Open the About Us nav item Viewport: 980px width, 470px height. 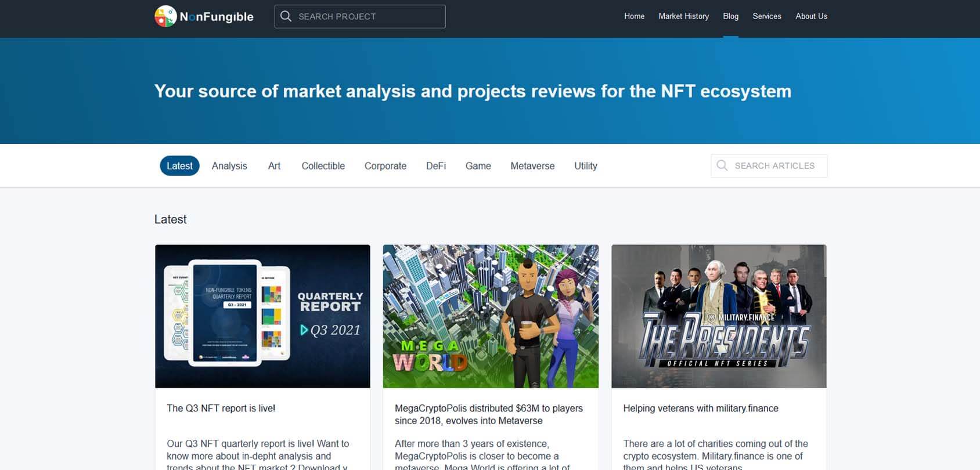(811, 16)
